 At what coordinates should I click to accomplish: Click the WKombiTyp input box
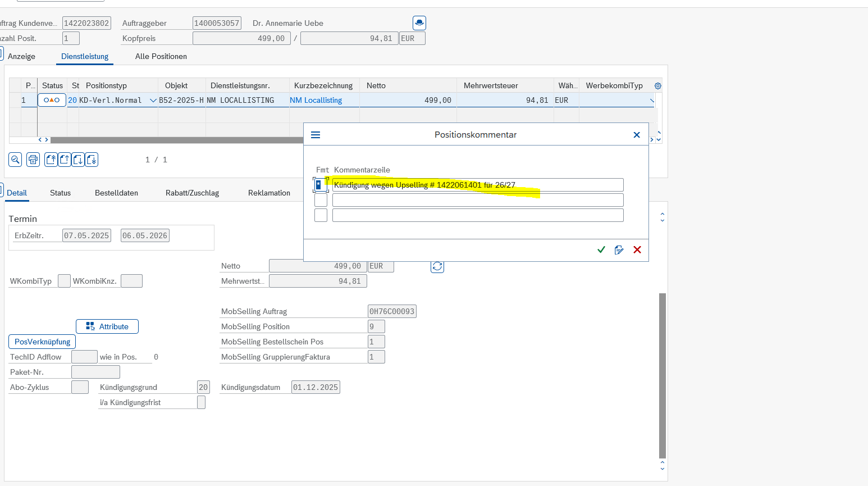tap(65, 281)
